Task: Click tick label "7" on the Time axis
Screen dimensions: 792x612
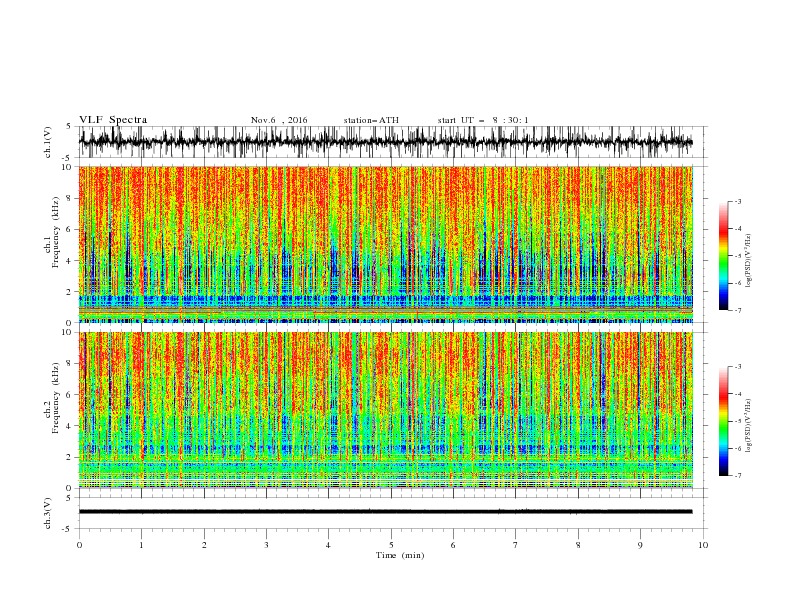Action: coord(515,545)
